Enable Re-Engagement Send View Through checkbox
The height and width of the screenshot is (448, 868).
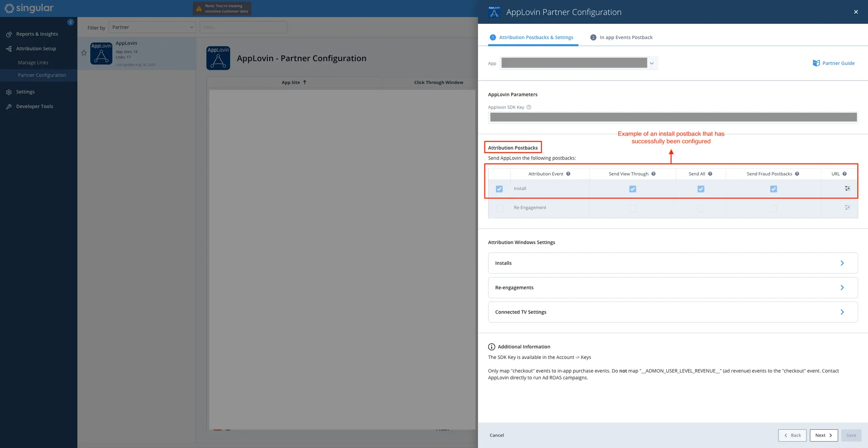coord(632,208)
